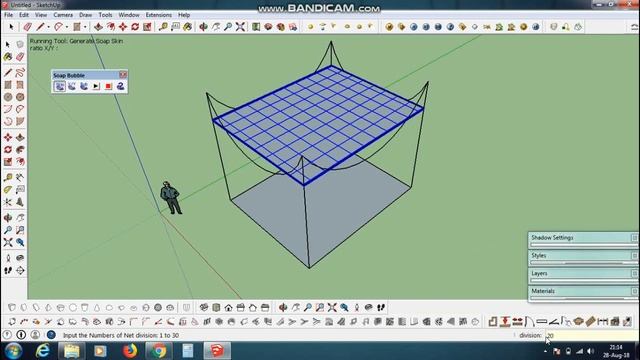Image resolution: width=640 pixels, height=360 pixels.
Task: Click the human figure in the viewport
Action: pyautogui.click(x=171, y=198)
